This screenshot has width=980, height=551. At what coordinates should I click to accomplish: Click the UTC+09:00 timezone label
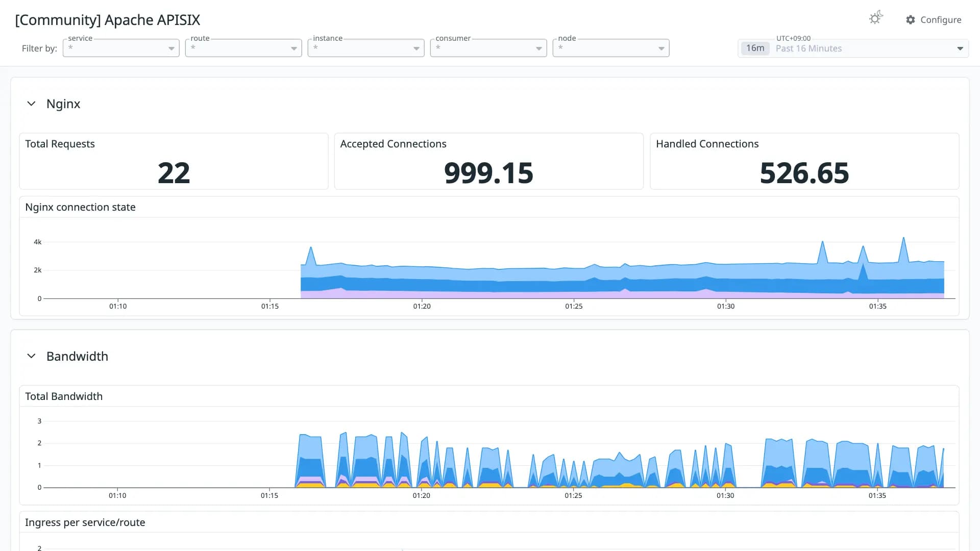(793, 38)
